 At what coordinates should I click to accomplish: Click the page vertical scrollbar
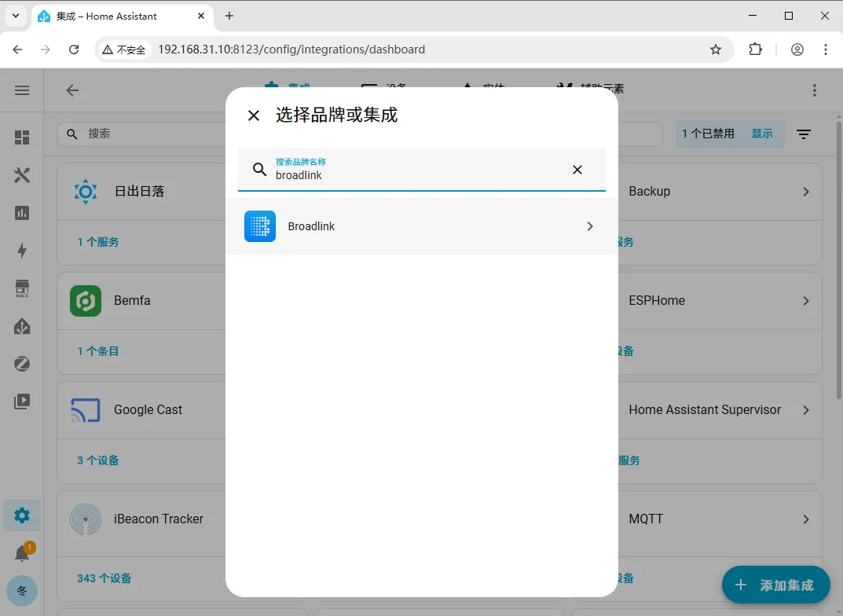click(x=839, y=261)
